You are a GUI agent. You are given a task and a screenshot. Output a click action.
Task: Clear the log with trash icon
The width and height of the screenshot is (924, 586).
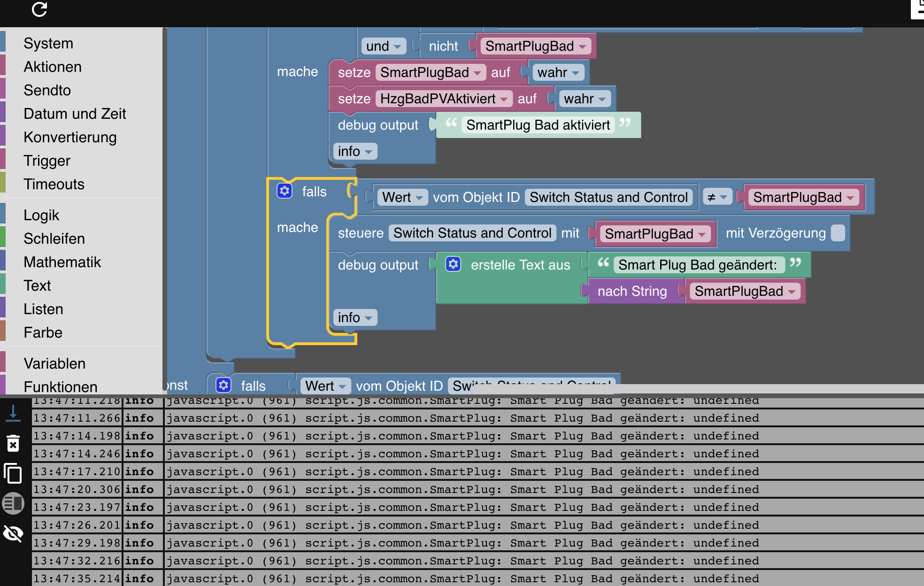coord(13,443)
